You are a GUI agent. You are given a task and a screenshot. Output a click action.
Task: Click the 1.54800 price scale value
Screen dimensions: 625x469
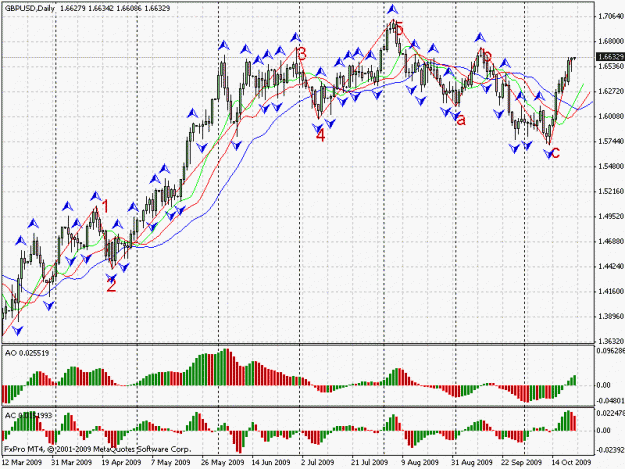point(611,166)
